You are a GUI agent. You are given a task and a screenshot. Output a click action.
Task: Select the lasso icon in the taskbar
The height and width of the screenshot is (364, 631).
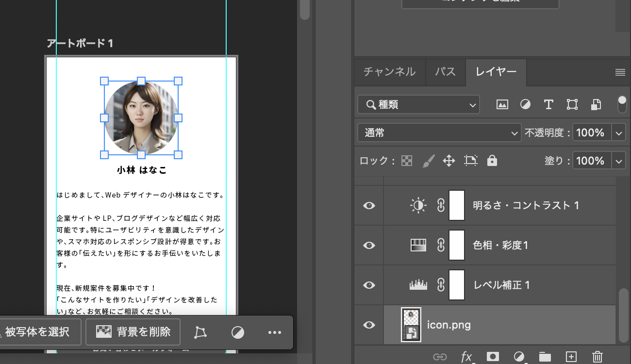pyautogui.click(x=199, y=332)
